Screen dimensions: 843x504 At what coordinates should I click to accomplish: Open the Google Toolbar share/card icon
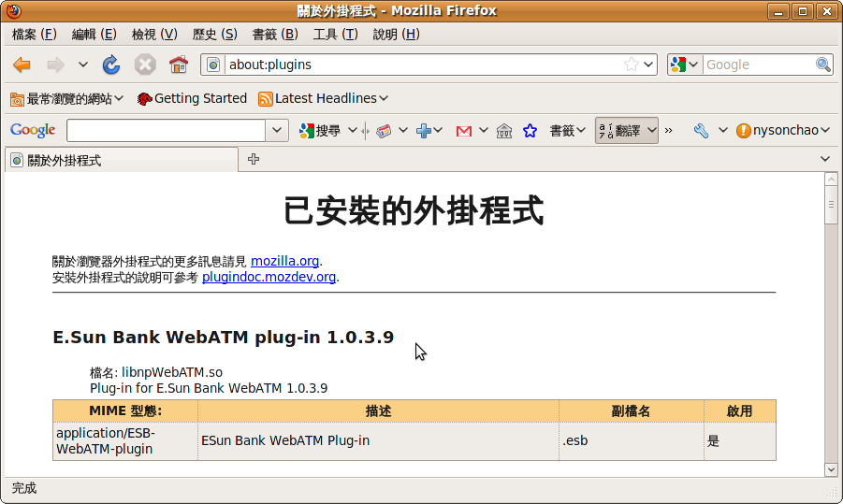384,131
